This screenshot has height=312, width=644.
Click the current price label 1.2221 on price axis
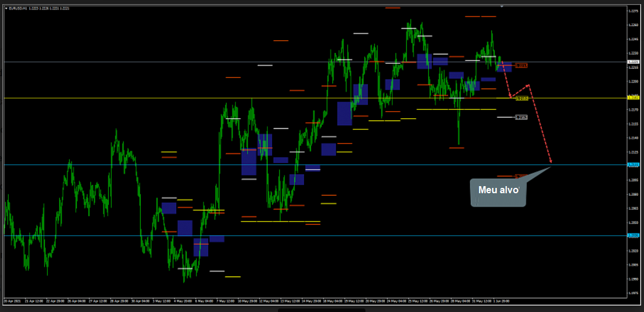[x=633, y=61]
